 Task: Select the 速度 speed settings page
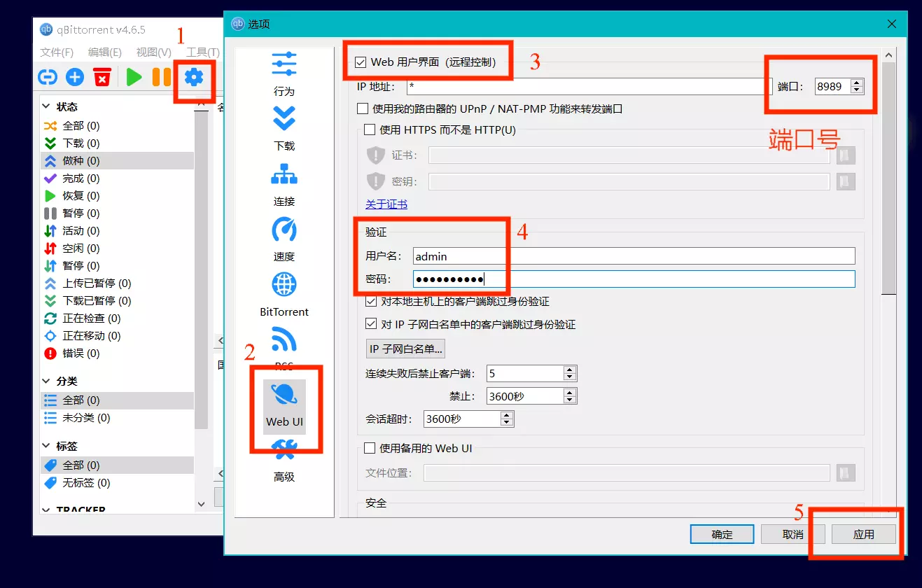coord(284,240)
